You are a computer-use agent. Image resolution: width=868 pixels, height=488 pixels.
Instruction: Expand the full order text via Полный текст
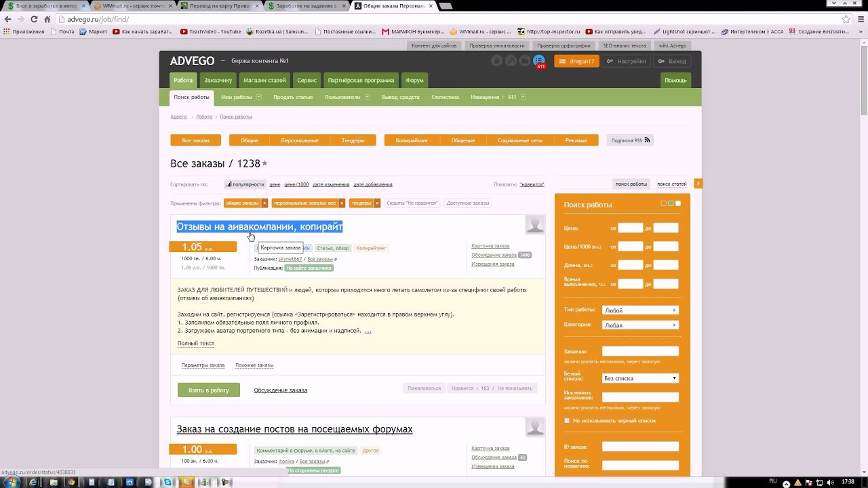tap(196, 344)
